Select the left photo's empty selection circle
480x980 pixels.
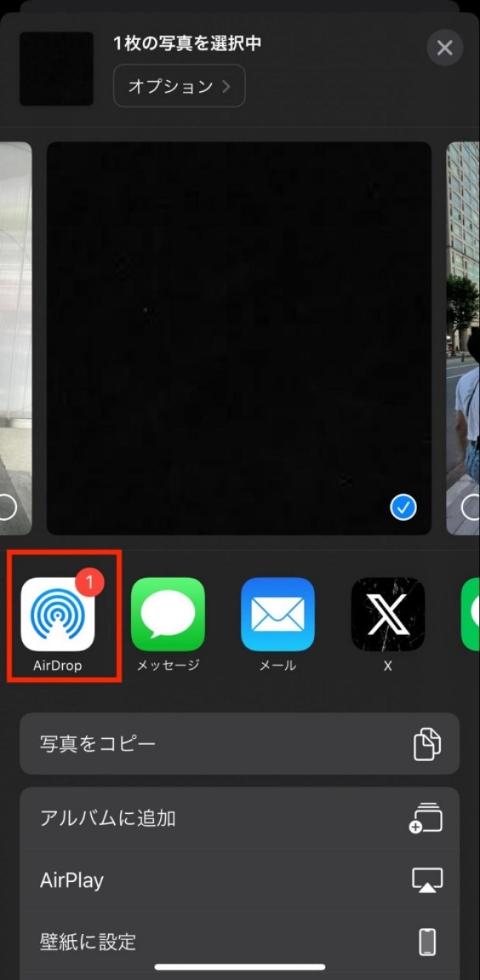point(7,508)
